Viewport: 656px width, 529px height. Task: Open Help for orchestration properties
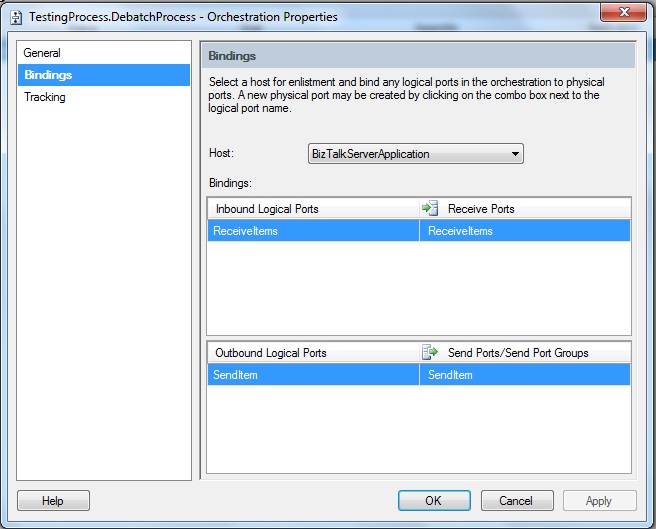[53, 501]
